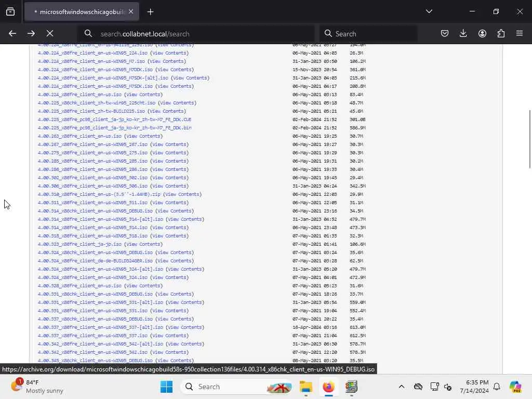Screen dimensions: 532x399
Task: Open 4.00.345_x86chk WIN95_DEBUG.iso link
Action: 96,361
